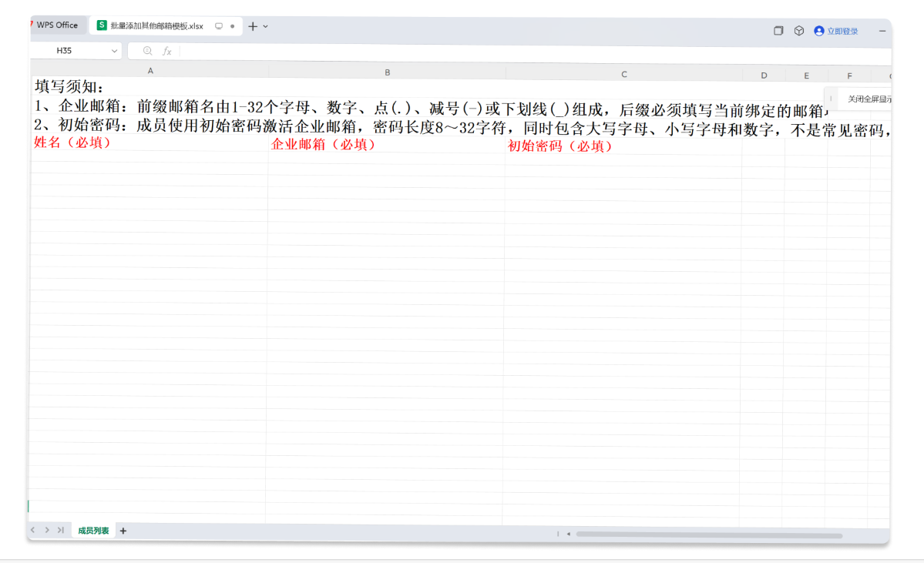924x563 pixels.
Task: Click the 关闭全屏显示 button
Action: tap(868, 98)
